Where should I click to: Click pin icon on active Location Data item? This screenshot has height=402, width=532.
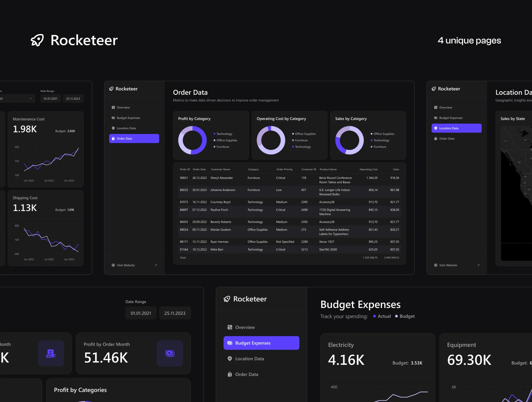point(436,128)
